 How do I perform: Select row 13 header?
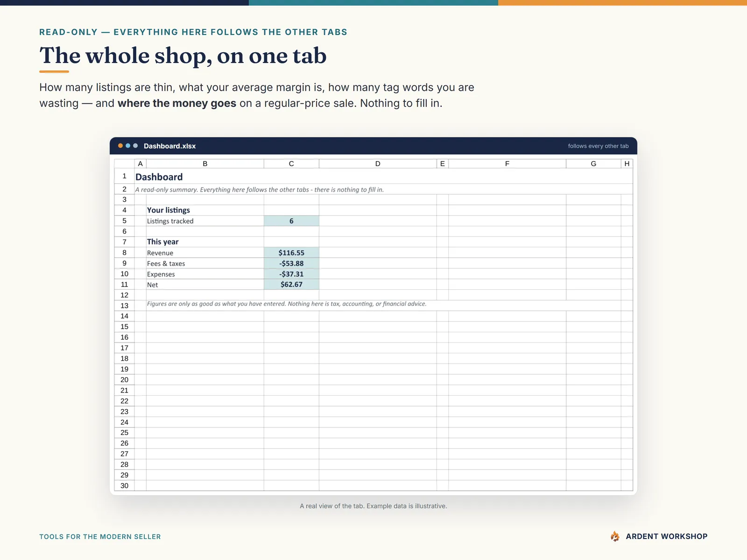pyautogui.click(x=125, y=306)
